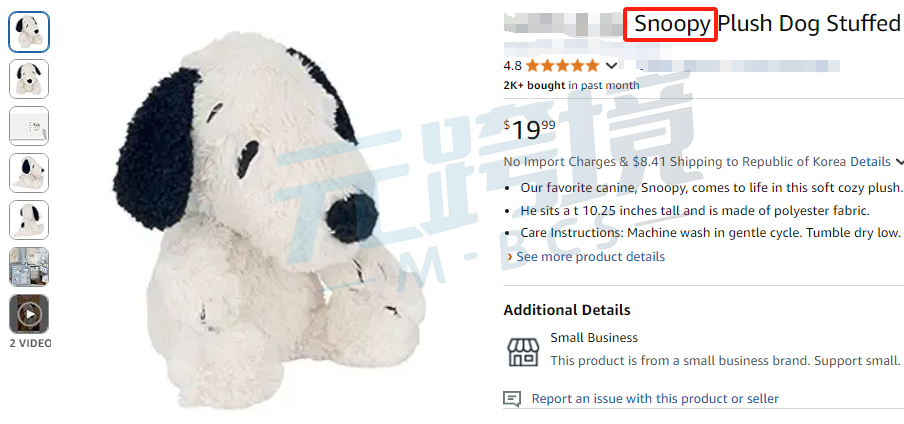Screen dimensions: 904x424
Task: Click the orange star rating icons
Action: pyautogui.click(x=563, y=66)
